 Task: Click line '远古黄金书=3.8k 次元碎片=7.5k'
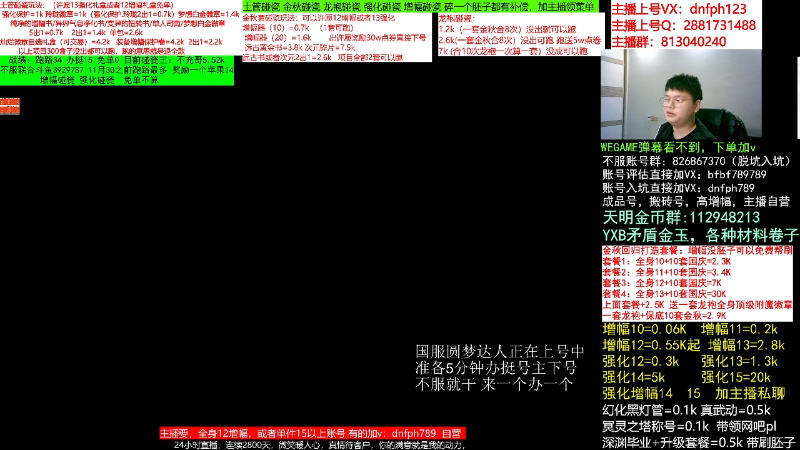[x=299, y=47]
